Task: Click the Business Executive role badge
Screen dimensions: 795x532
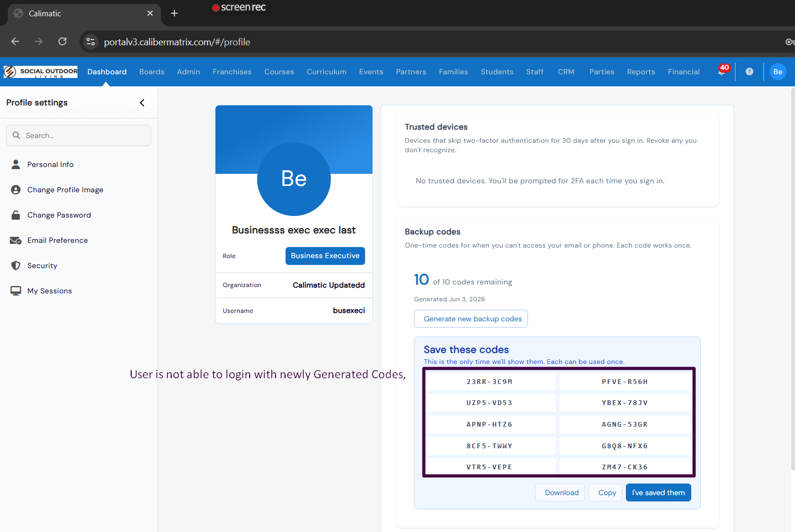Action: (325, 256)
